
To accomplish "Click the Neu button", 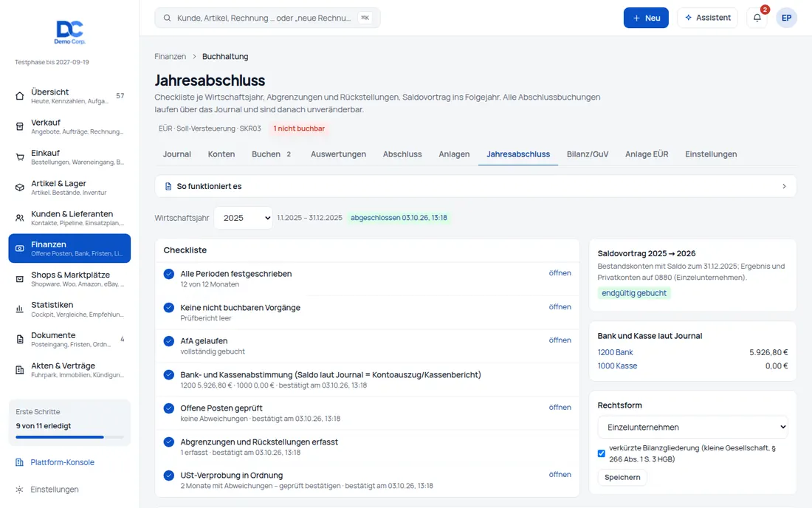I will pos(646,18).
